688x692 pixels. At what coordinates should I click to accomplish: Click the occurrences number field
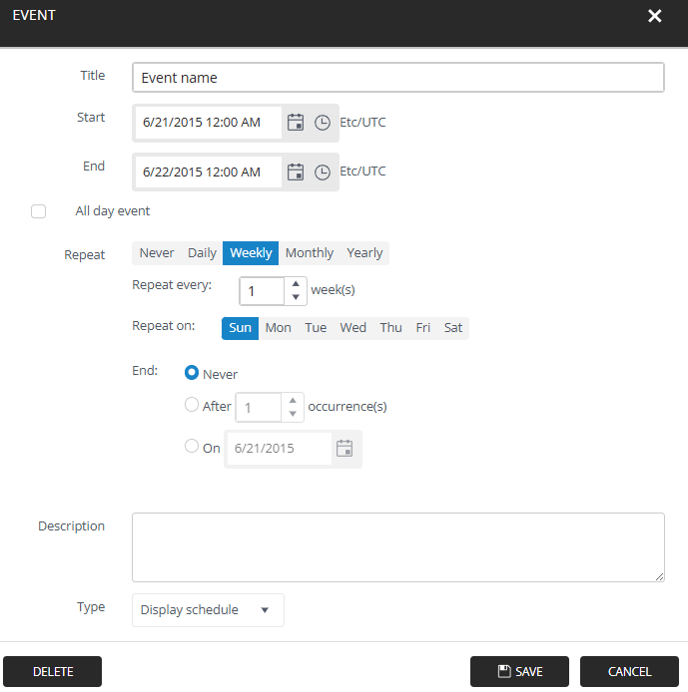coord(259,407)
